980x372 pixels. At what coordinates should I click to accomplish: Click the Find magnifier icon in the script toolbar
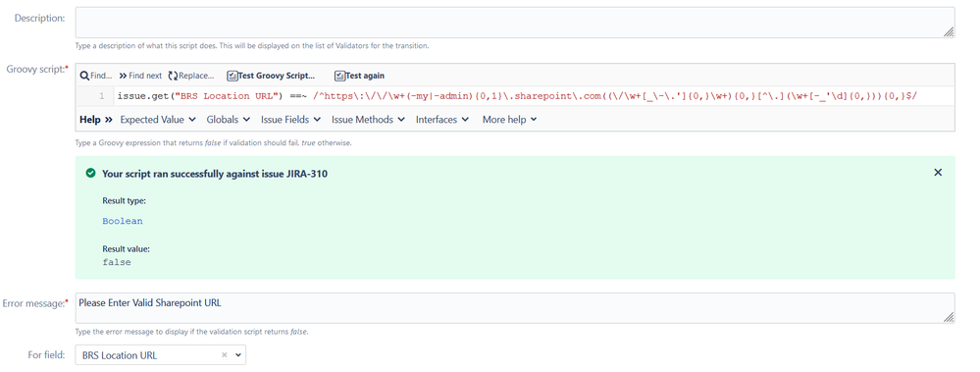tap(84, 76)
